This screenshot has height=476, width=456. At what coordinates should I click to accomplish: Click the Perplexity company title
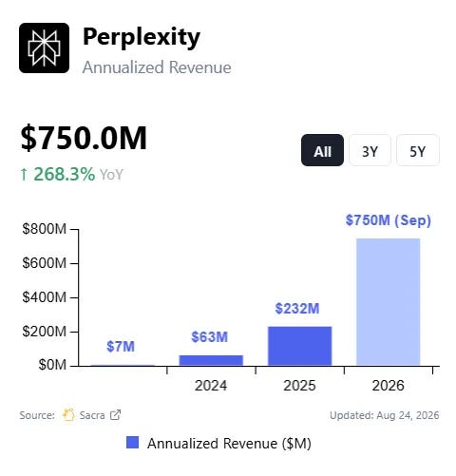click(142, 38)
